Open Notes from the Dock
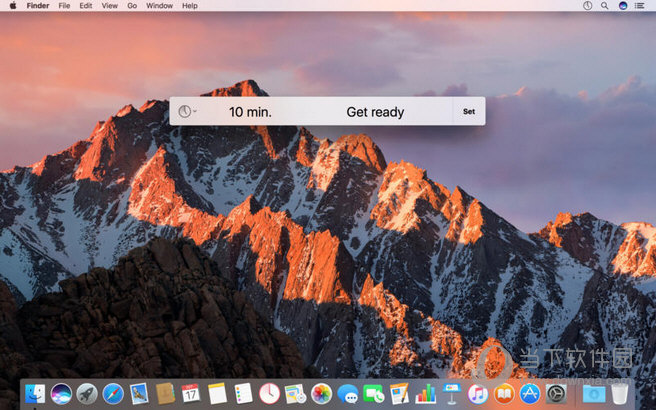Screen dimensions: 656x410 (217, 394)
